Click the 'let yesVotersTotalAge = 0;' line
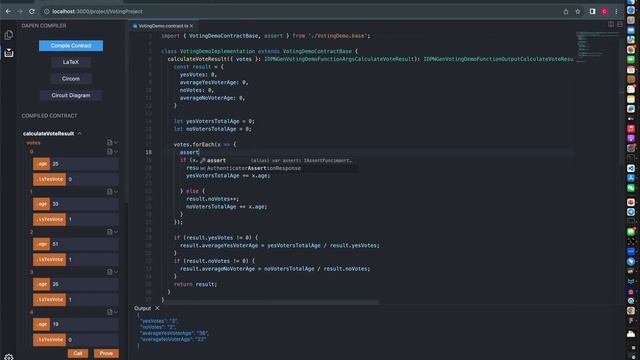Image resolution: width=640 pixels, height=360 pixels. coord(214,121)
